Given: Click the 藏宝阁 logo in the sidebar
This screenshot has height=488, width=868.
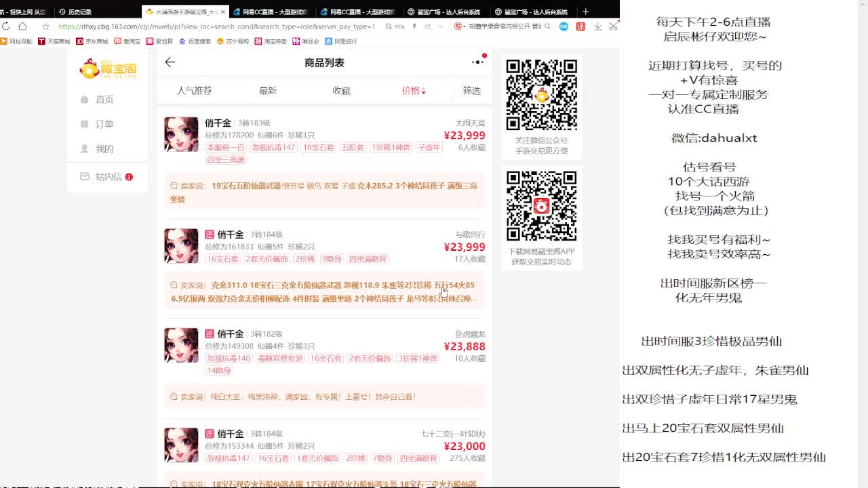Looking at the screenshot, I should pyautogui.click(x=108, y=68).
